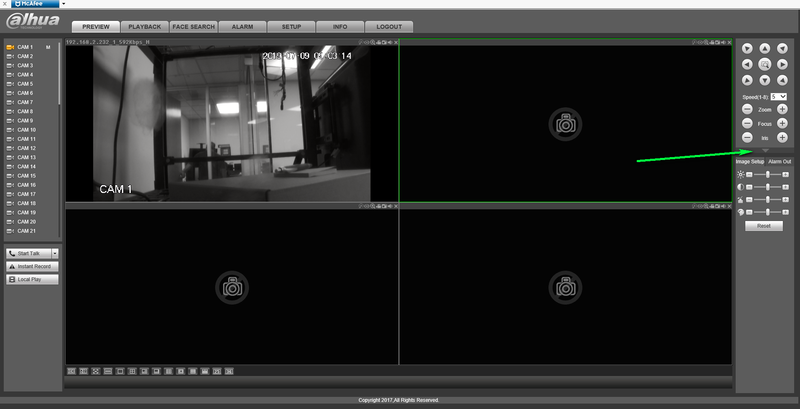800x409 pixels.
Task: Select CAM 21 in the camera list
Action: point(29,231)
